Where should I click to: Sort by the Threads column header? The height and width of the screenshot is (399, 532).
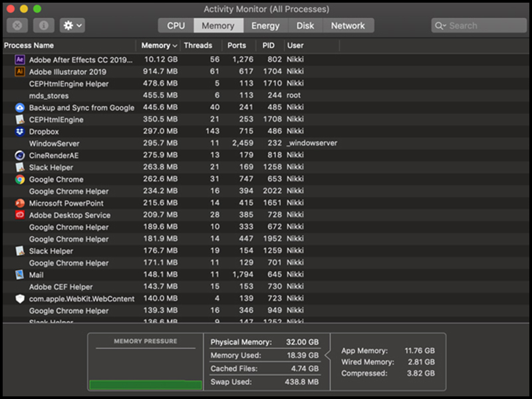click(x=201, y=45)
